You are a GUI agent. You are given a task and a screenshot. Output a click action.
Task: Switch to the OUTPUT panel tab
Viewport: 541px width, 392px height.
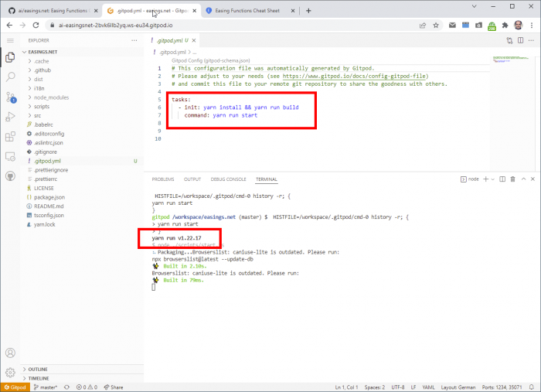pyautogui.click(x=192, y=179)
